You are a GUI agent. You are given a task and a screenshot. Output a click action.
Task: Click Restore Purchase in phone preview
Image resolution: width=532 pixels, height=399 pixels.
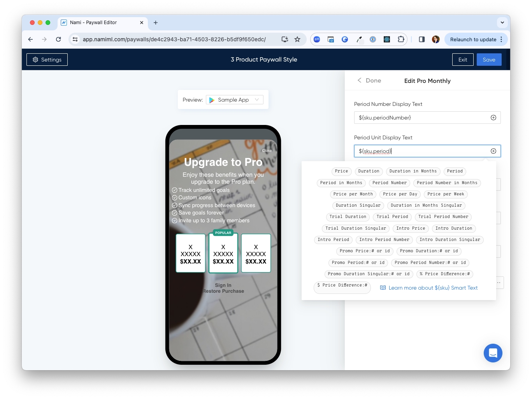tap(223, 291)
